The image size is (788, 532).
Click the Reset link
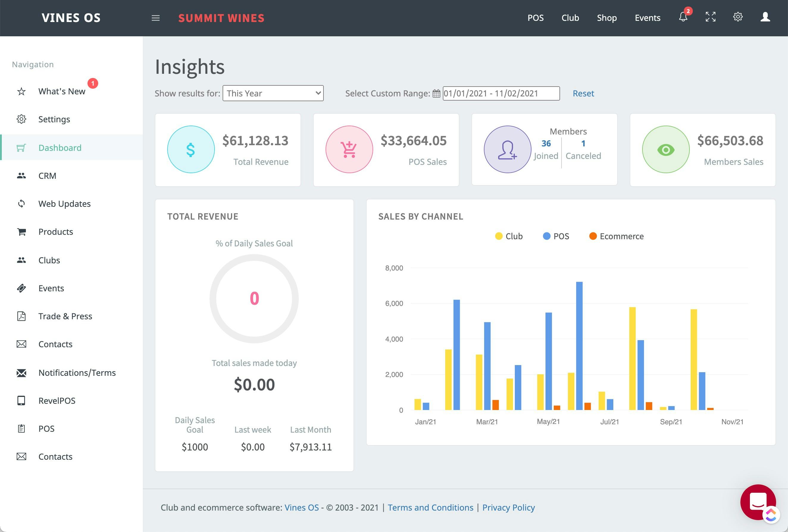tap(583, 94)
